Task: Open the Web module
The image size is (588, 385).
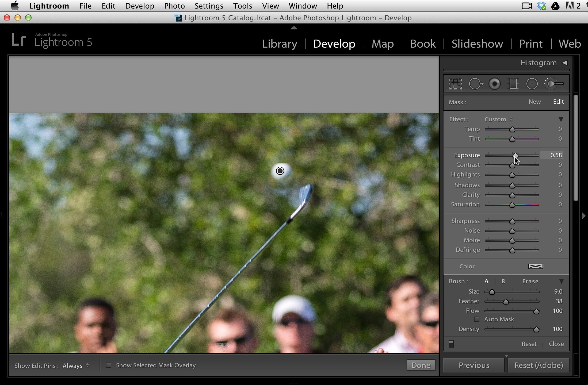Action: [x=570, y=44]
